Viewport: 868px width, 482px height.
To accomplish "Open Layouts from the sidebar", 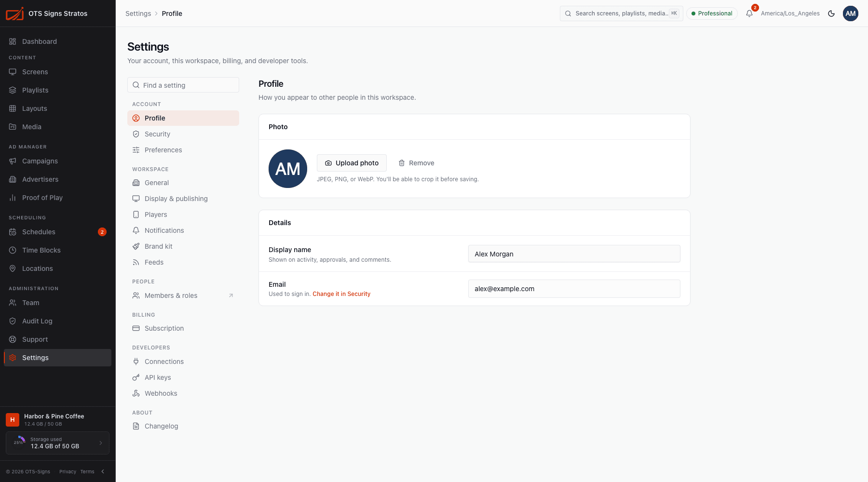I will tap(57, 108).
